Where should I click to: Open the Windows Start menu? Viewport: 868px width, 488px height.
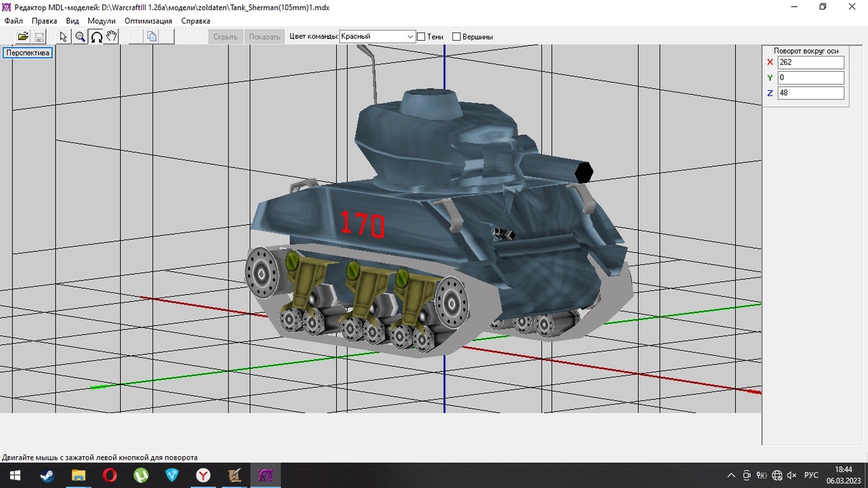(15, 476)
